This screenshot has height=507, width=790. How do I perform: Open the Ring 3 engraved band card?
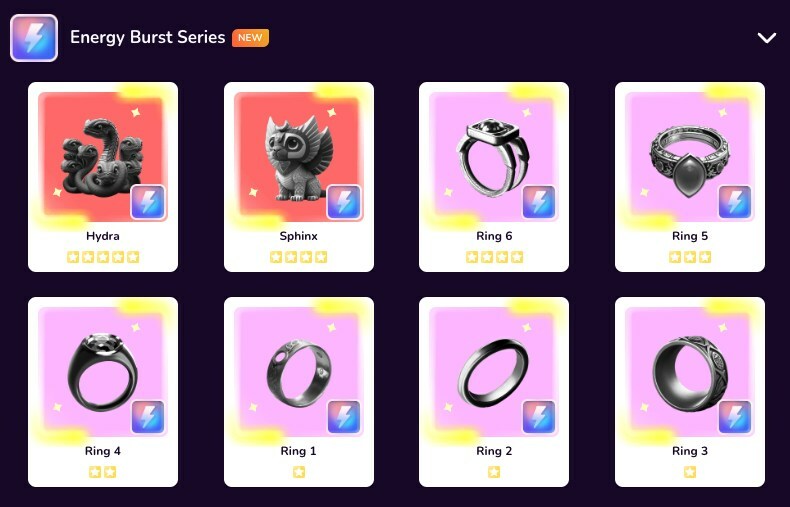tap(690, 392)
